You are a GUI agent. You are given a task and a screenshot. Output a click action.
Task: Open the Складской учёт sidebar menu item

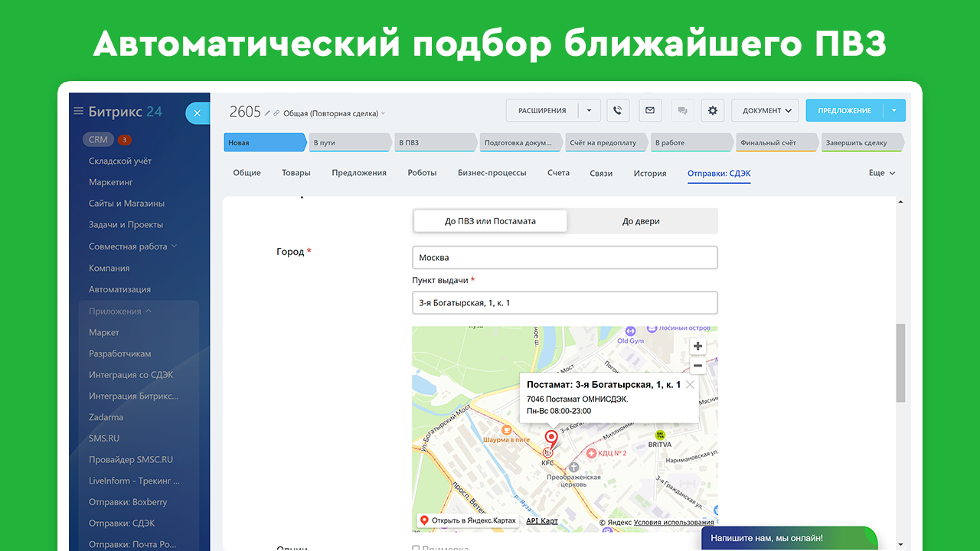120,161
